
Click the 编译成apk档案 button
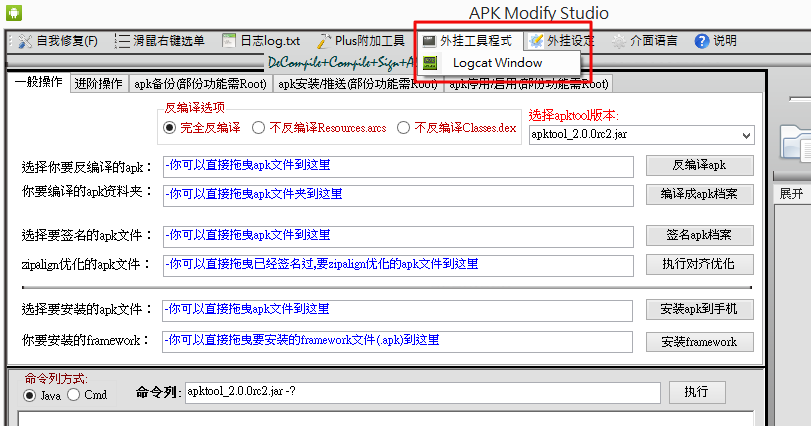pos(699,194)
